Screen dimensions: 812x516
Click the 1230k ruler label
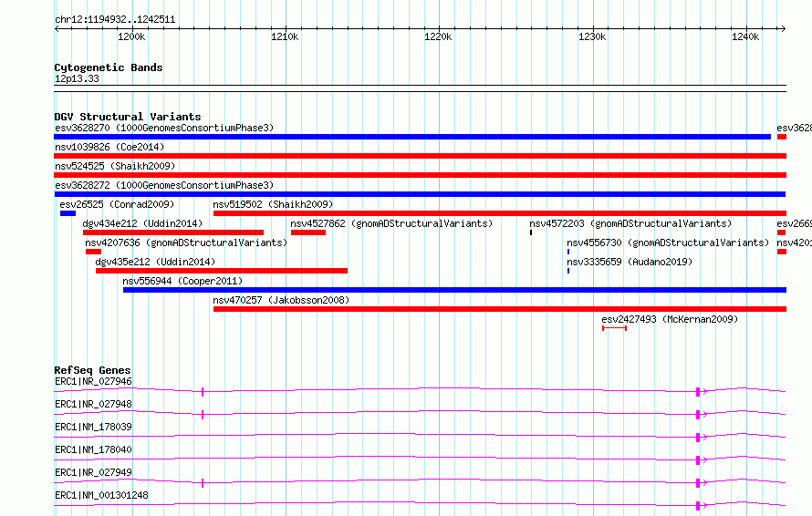[x=592, y=36]
